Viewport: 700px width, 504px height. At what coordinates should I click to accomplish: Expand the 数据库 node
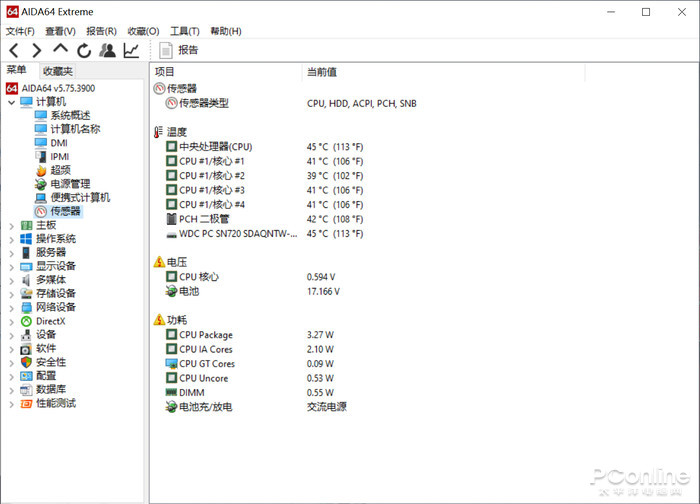tap(12, 390)
